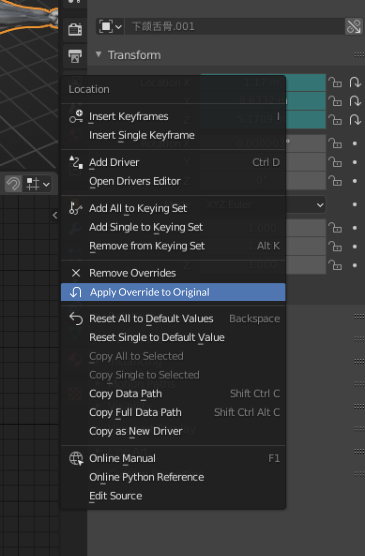Screen dimensions: 365x556
Task: Click animate dot for Scale Z
Action: 355,265
